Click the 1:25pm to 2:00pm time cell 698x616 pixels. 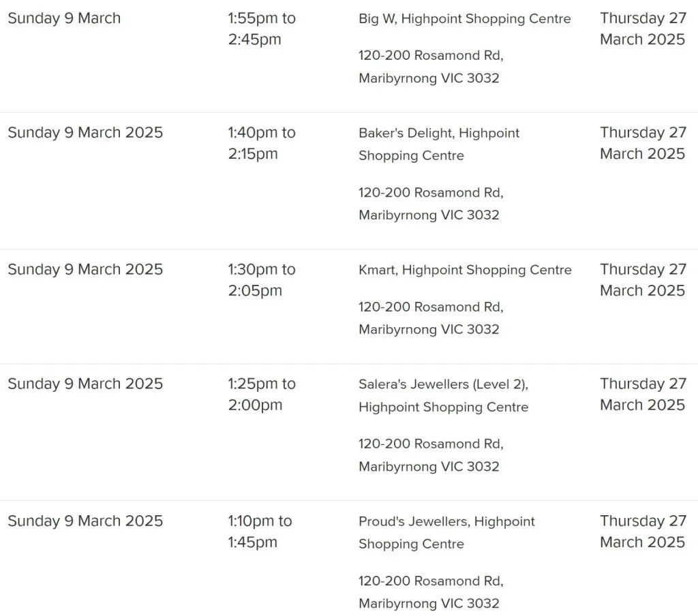pyautogui.click(x=262, y=394)
